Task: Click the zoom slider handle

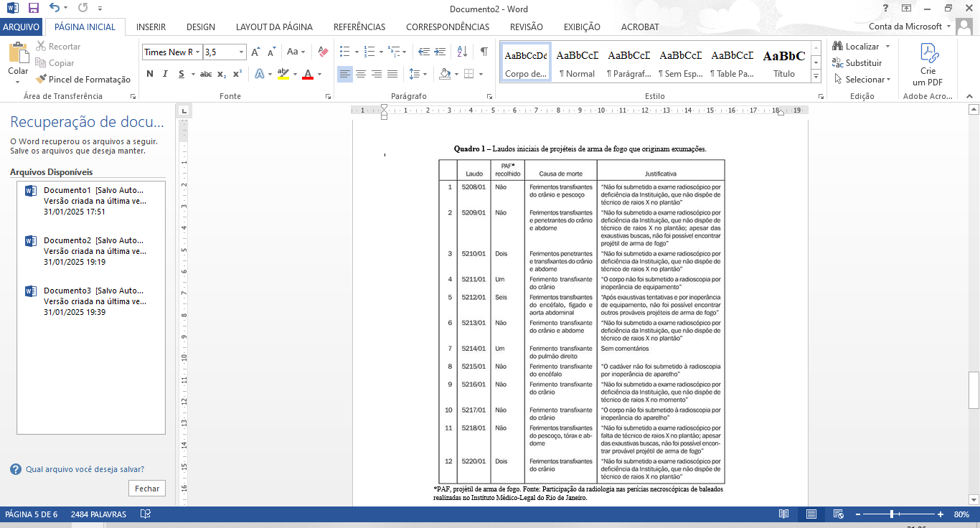Action: click(892, 514)
